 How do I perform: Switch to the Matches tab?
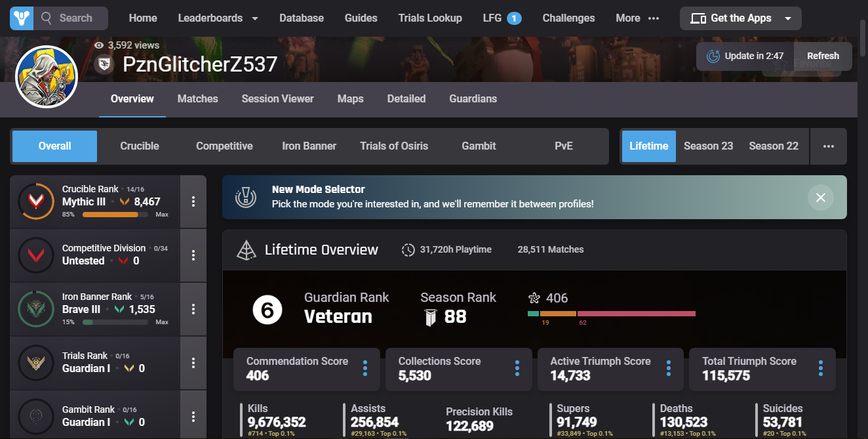pyautogui.click(x=197, y=99)
